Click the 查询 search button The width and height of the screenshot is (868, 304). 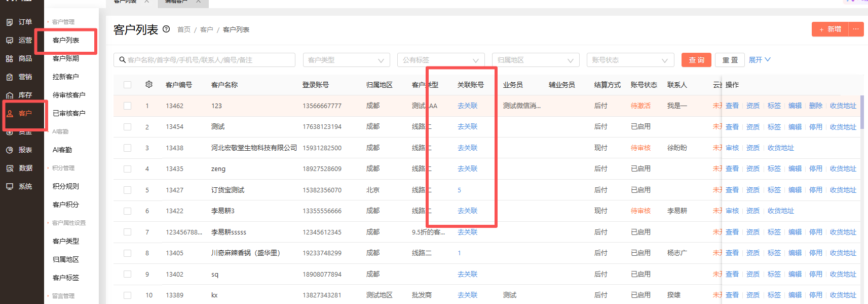pos(696,60)
